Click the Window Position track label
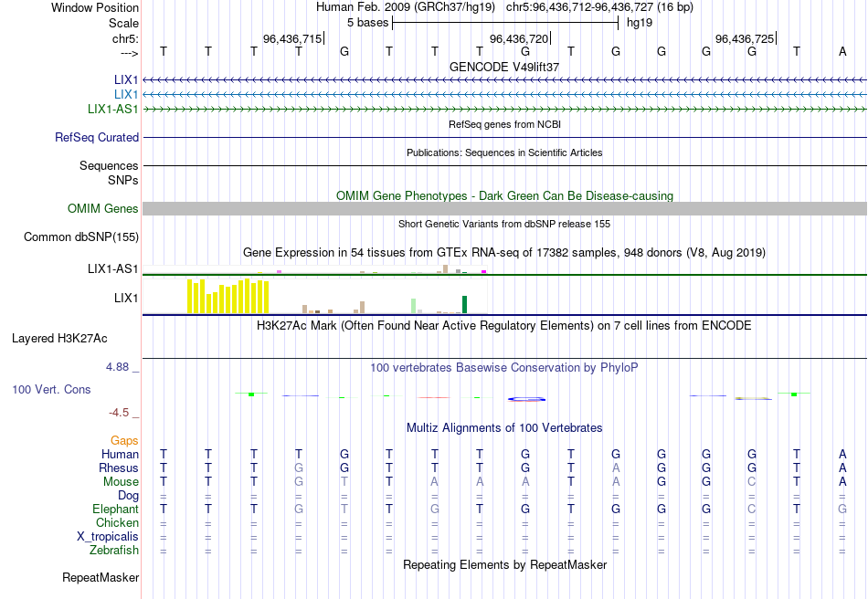Viewport: 868px width, 599px height. tap(95, 7)
